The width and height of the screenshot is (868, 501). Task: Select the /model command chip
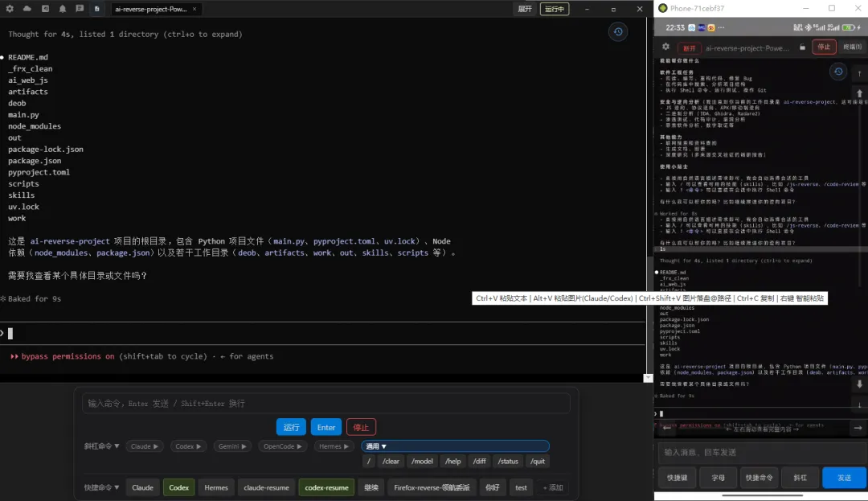pyautogui.click(x=423, y=461)
